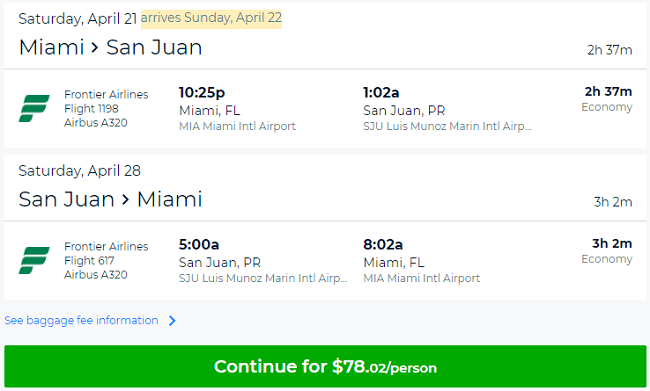Image resolution: width=650 pixels, height=391 pixels.
Task: Select the 8:02a arrival time
Action: 383,245
